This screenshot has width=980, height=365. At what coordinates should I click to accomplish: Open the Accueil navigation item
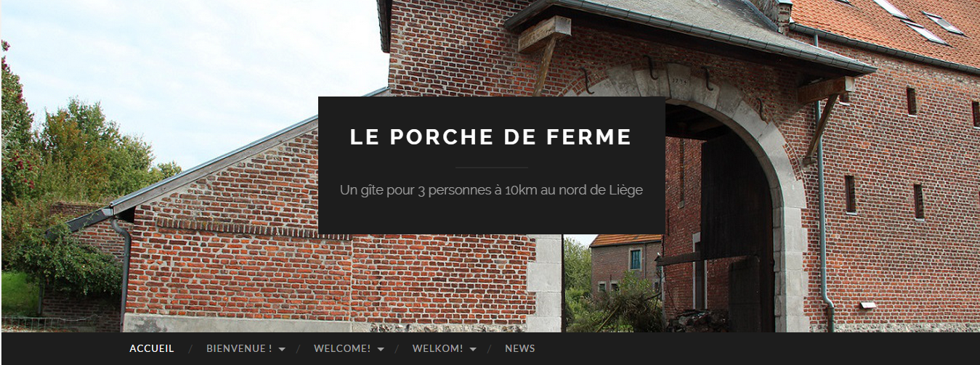point(152,348)
